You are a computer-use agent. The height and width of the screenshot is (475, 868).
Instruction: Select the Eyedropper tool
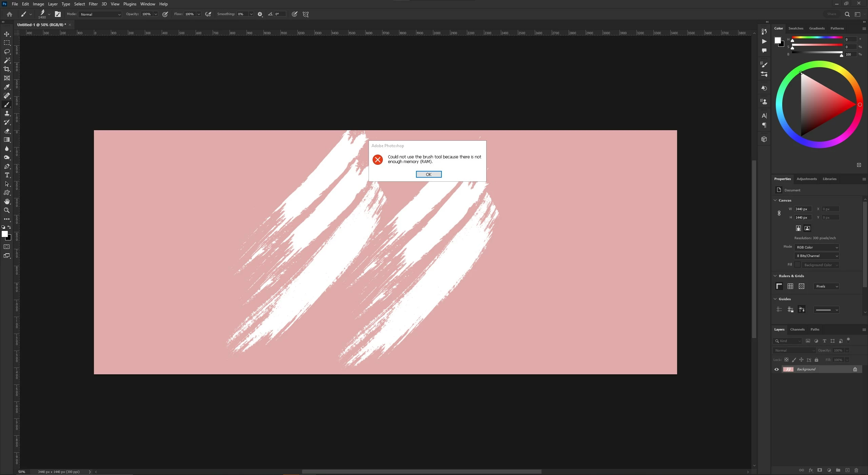tap(7, 87)
